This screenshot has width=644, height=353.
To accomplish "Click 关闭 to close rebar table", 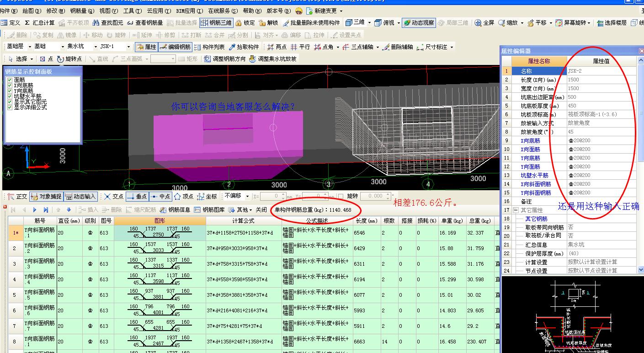I will pos(261,209).
